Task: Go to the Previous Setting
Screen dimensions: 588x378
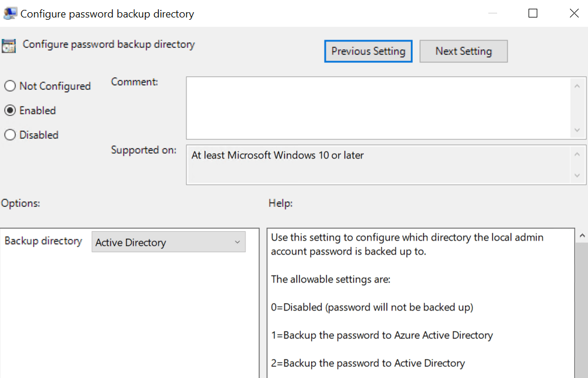Action: pyautogui.click(x=368, y=51)
